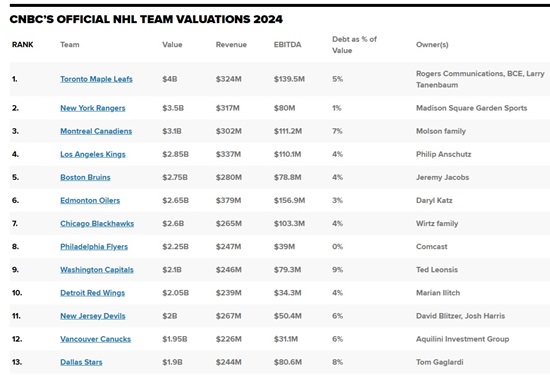Click the Revenue column header
This screenshot has height=375, width=550.
click(231, 45)
